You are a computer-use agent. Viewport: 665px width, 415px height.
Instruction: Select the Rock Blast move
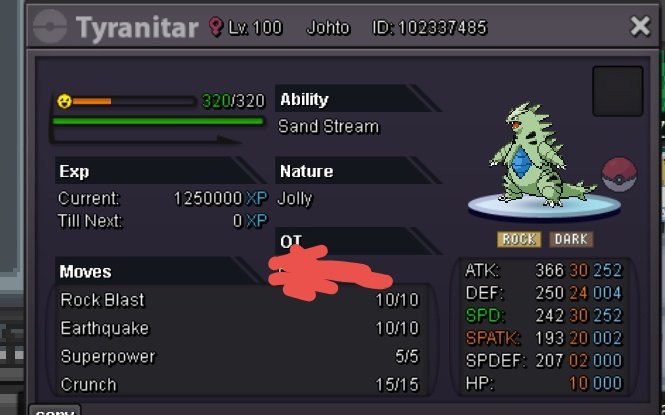(240, 300)
